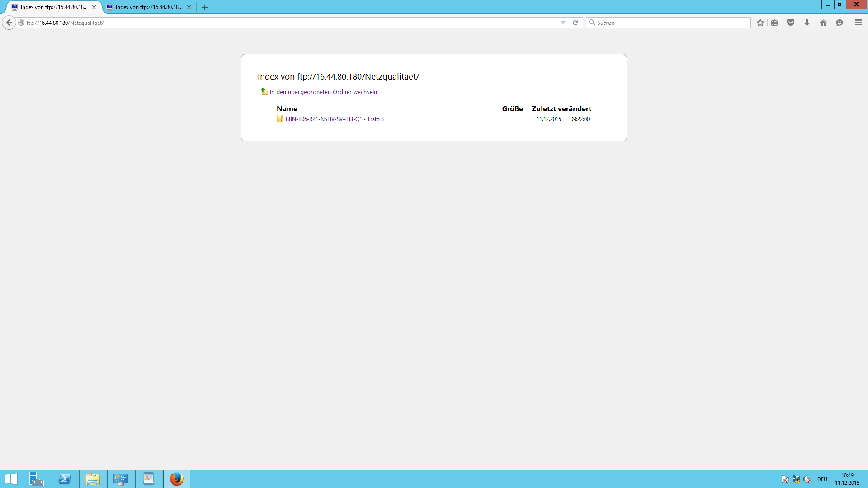Screen dimensions: 868x488
Task: Close the second browser tab
Action: point(189,7)
